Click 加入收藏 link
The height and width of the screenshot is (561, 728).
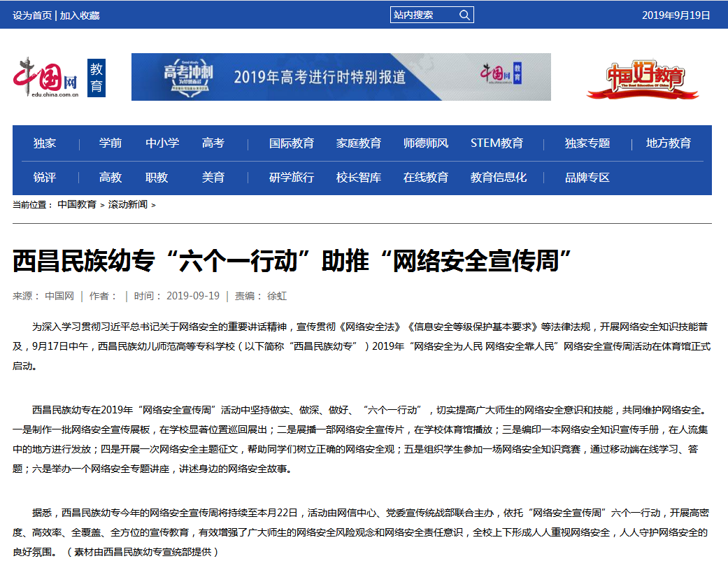coord(80,15)
